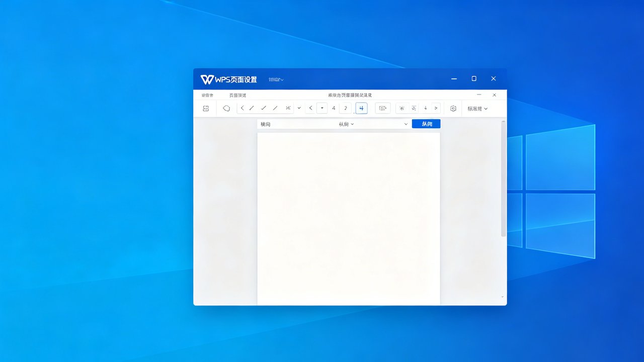Click the layout grid icon at toolbar start
Viewport: 644px width, 362px height.
pos(206,109)
